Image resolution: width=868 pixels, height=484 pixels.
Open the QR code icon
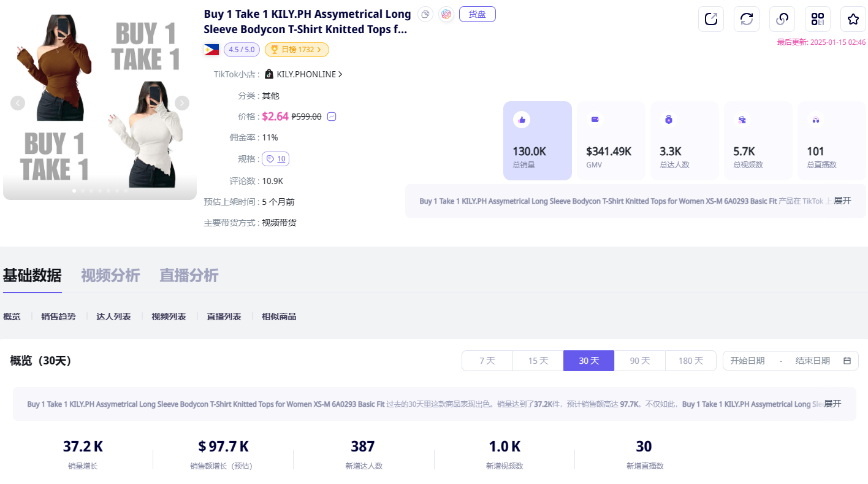818,19
